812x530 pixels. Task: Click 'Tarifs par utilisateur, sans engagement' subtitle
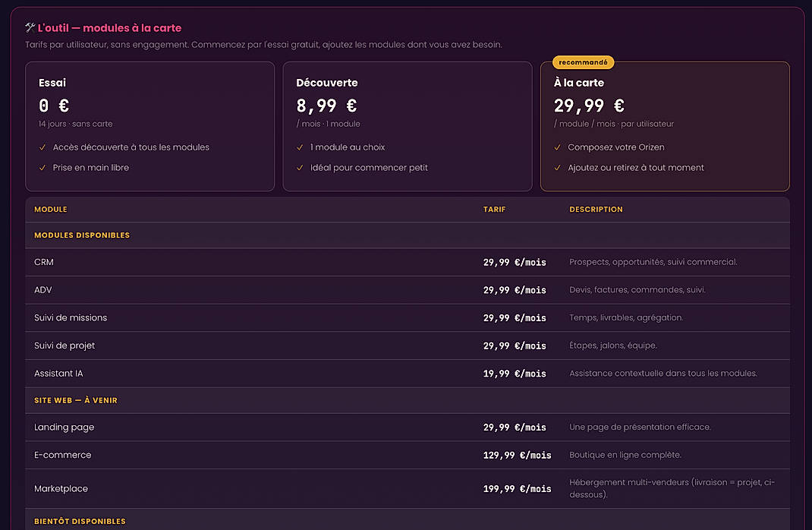[263, 45]
